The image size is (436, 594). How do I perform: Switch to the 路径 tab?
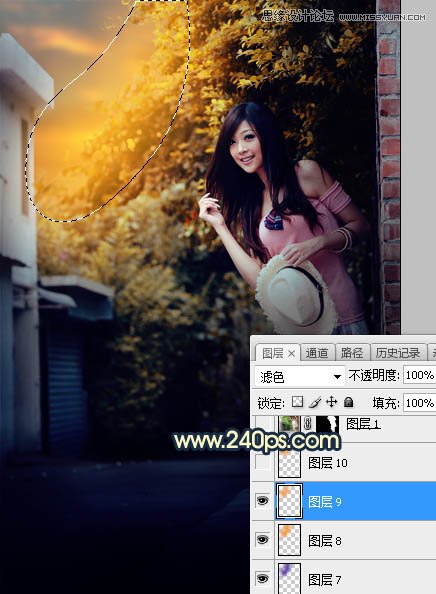pyautogui.click(x=352, y=353)
